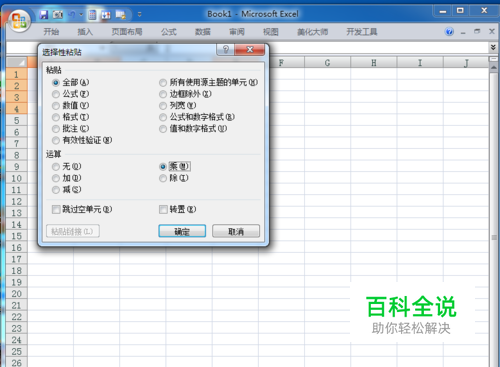
Task: Select the 格式 paste radio button
Action: tap(56, 117)
